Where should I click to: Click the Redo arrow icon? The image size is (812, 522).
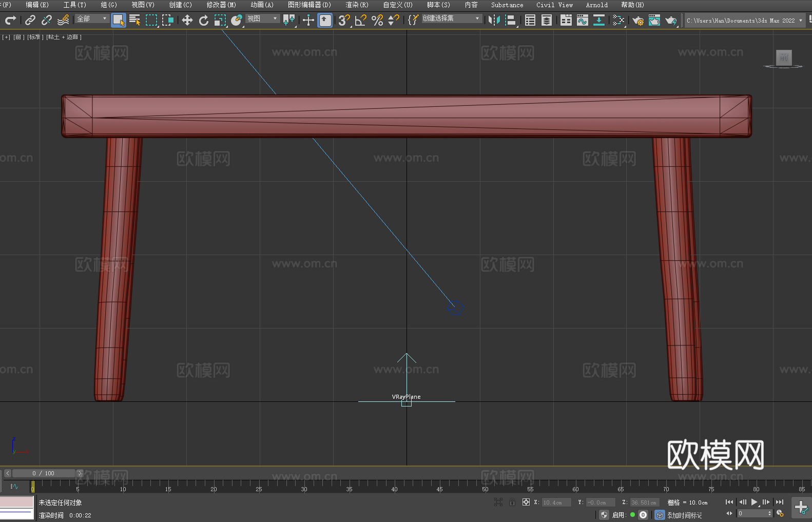tap(10, 20)
